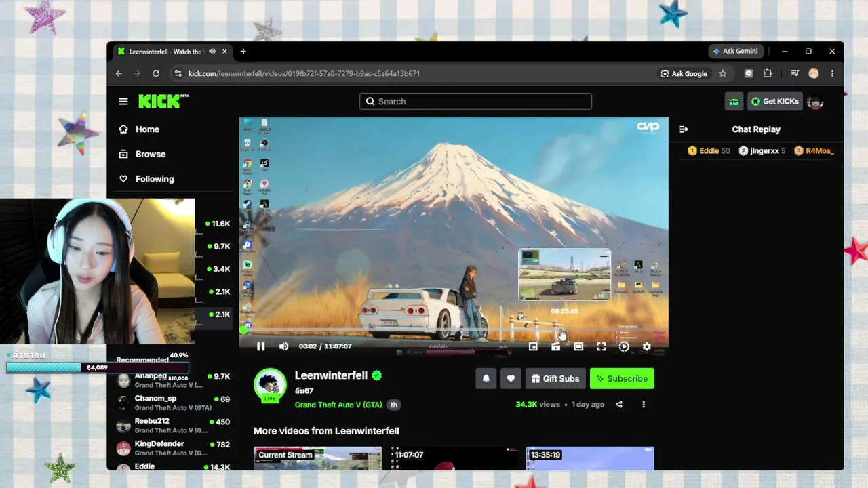This screenshot has height=488, width=868.
Task: Open a new browser tab
Action: 243,52
